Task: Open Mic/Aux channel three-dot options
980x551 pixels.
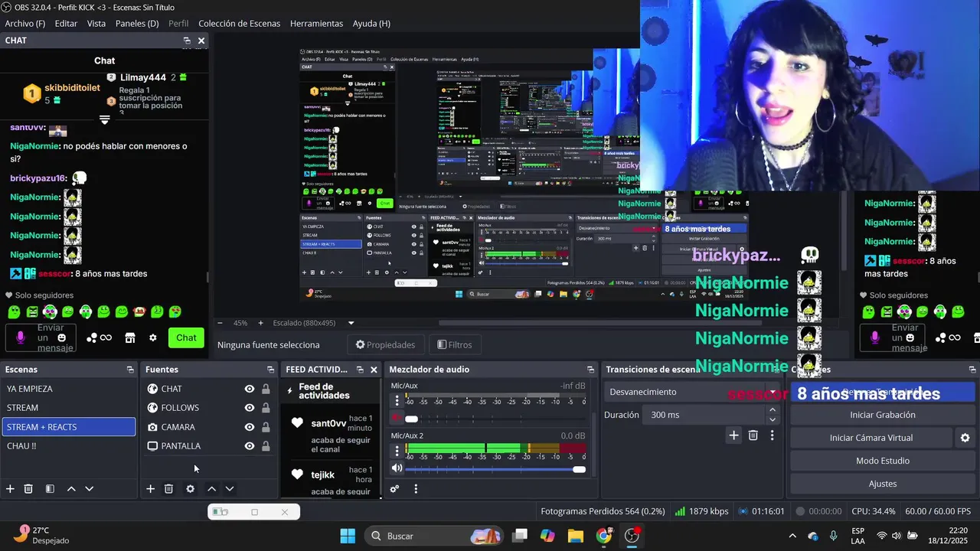Action: click(x=397, y=401)
